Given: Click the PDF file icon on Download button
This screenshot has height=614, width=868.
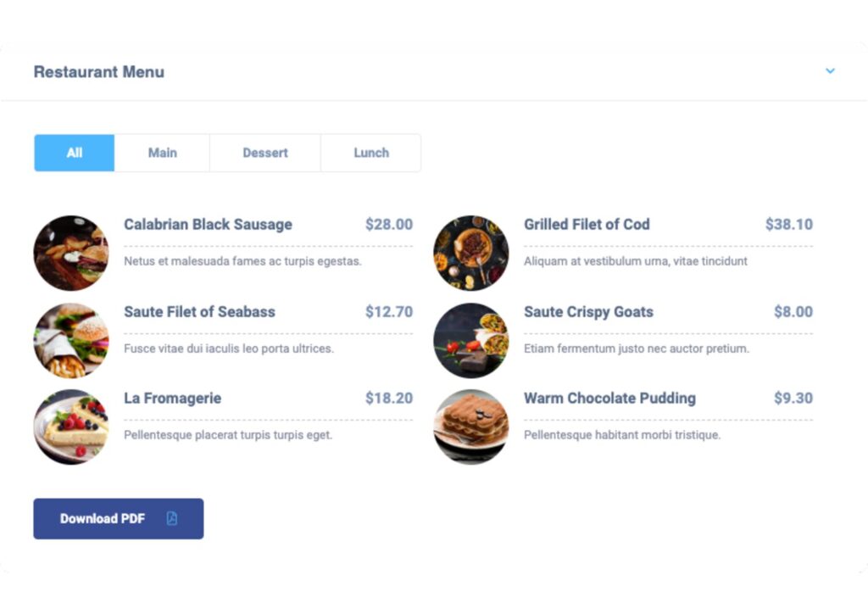Looking at the screenshot, I should point(171,518).
